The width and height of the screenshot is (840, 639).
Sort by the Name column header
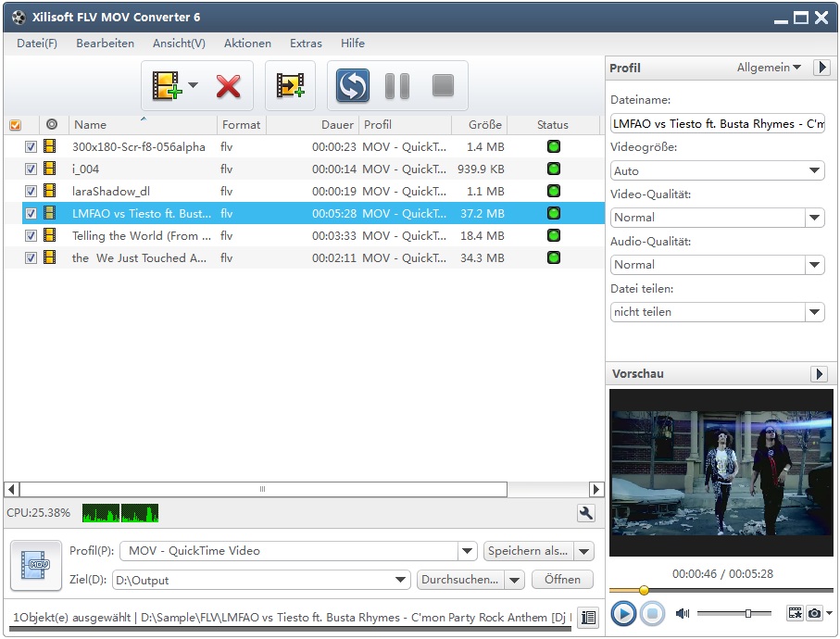(143, 125)
